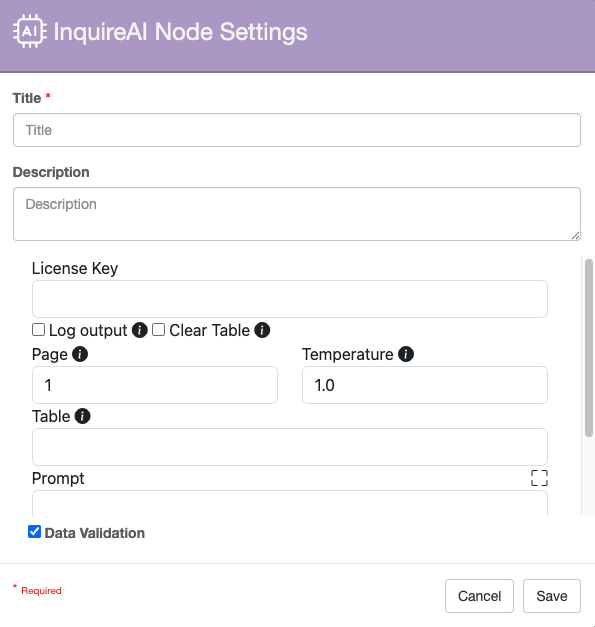Click the Save button
Image resolution: width=595 pixels, height=627 pixels.
pyautogui.click(x=552, y=596)
